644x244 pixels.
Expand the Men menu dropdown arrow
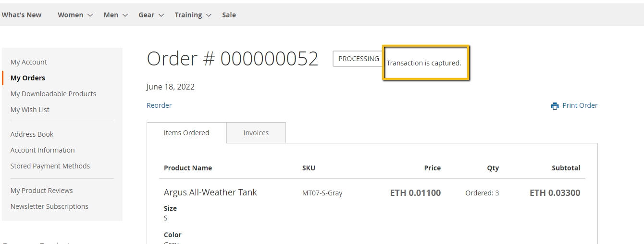coord(125,15)
